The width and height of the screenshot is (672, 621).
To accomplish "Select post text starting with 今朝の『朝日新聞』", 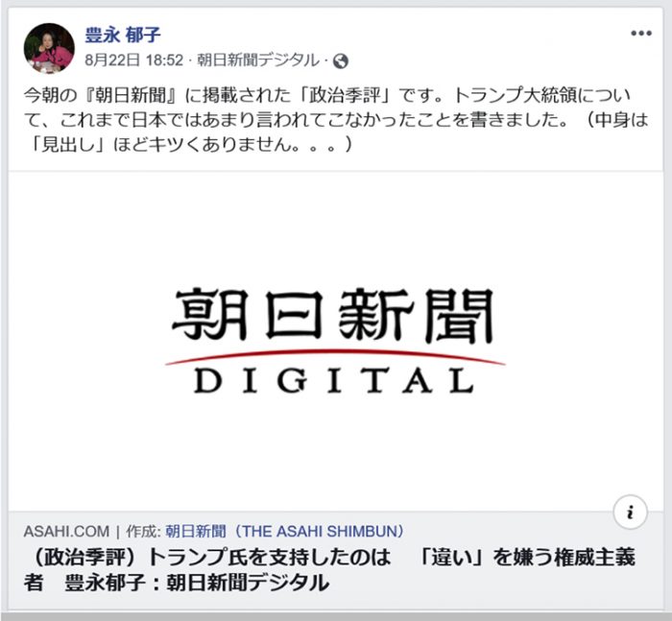I will click(326, 95).
